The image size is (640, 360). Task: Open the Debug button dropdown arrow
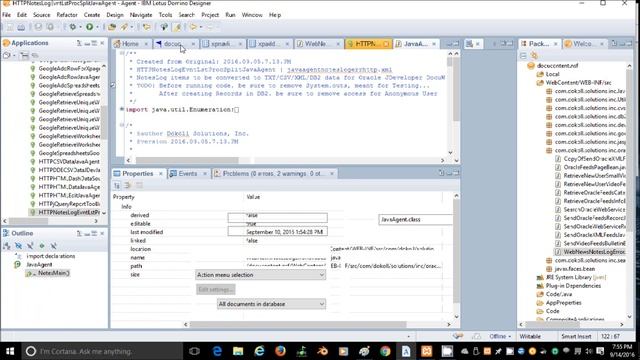(x=80, y=27)
